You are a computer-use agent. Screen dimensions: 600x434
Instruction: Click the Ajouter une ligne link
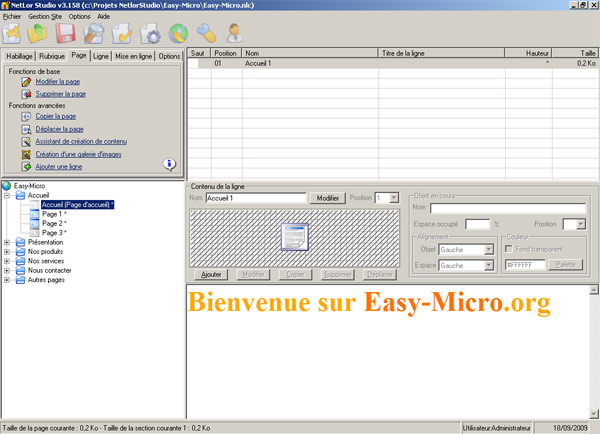pyautogui.click(x=59, y=167)
